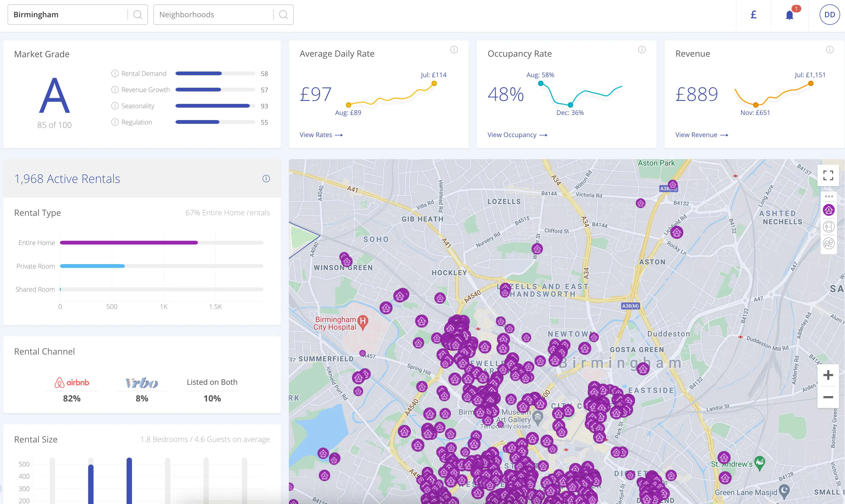
Task: Click the Jul £114 peak point
Action: [x=434, y=84]
